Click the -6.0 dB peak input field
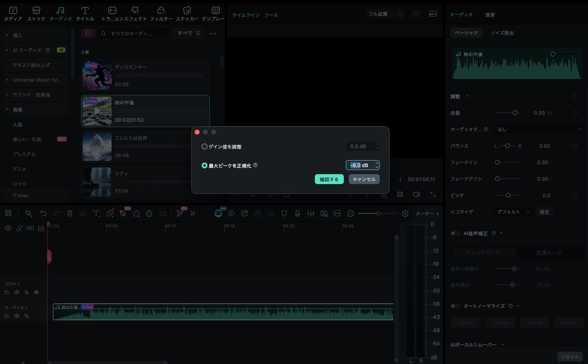This screenshot has width=588, height=364. [x=362, y=165]
